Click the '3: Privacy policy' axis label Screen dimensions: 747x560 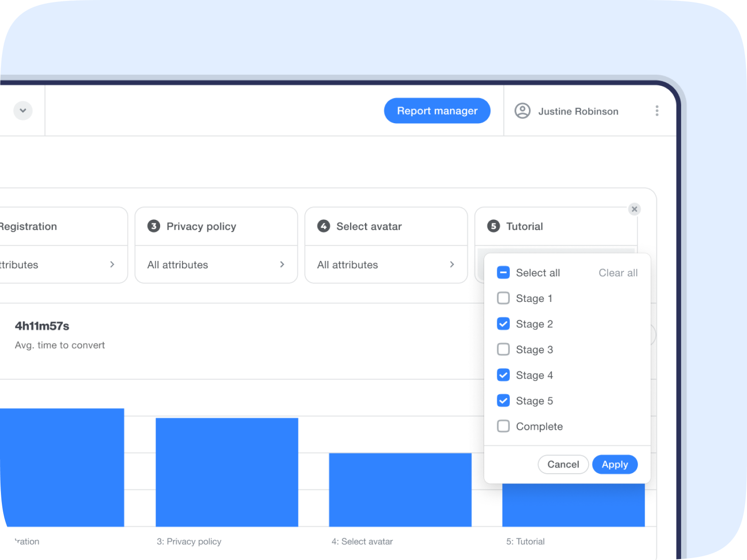tap(189, 541)
